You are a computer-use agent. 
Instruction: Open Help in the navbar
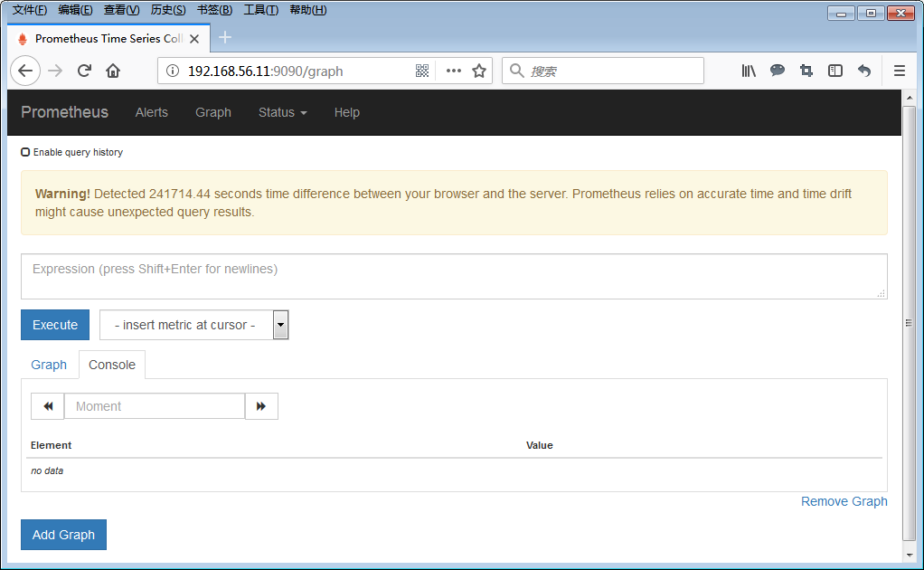[x=346, y=112]
